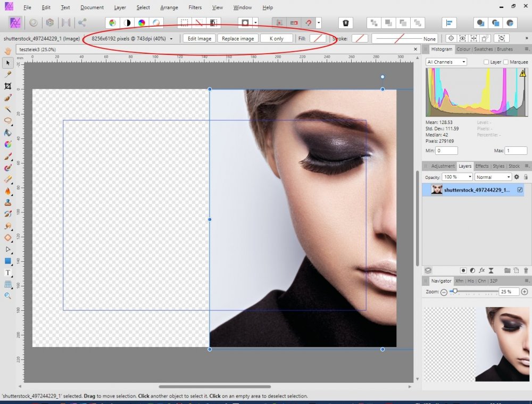Viewport: 532px width, 404px height.
Task: Select the Crop tool in left toolbar
Action: [8, 86]
